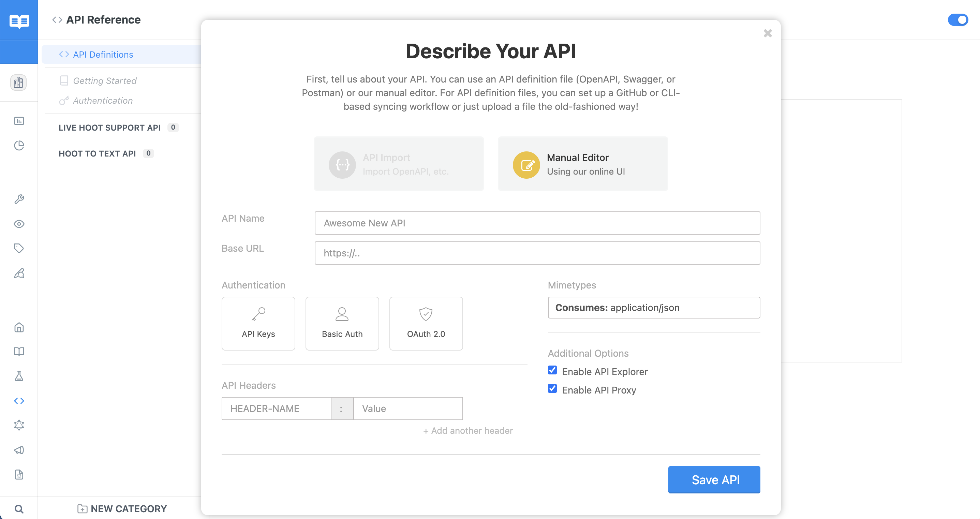Click the wrench icon in sidebar
This screenshot has height=519, width=980.
19,199
